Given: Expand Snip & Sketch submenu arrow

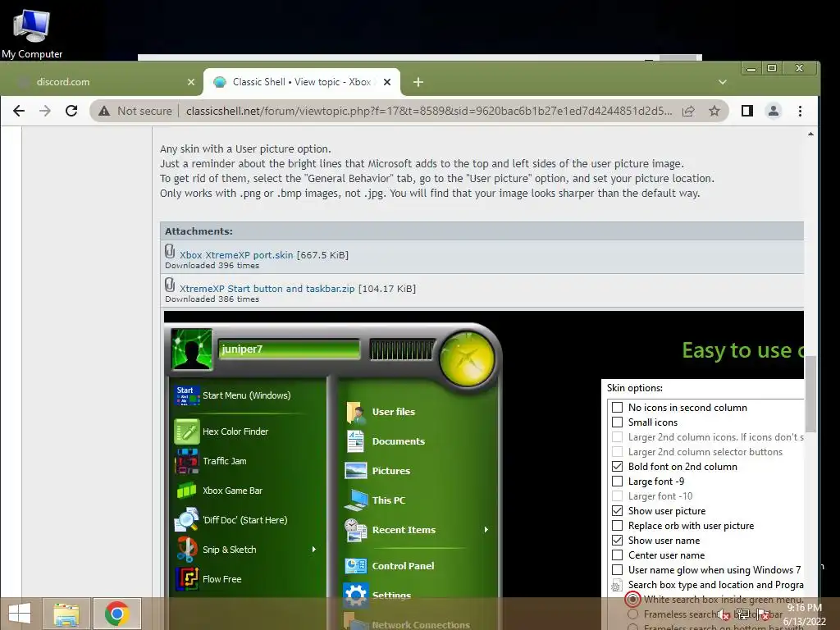Looking at the screenshot, I should pos(314,550).
